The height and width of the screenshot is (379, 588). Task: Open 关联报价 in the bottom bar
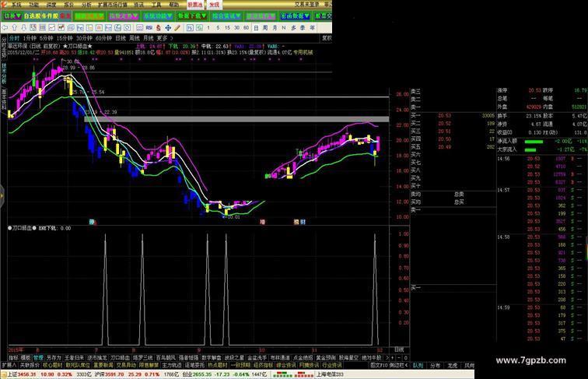pos(30,365)
